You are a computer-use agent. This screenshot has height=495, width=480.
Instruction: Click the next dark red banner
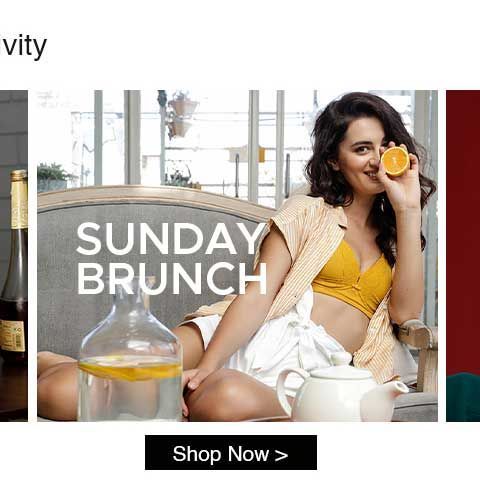463,256
